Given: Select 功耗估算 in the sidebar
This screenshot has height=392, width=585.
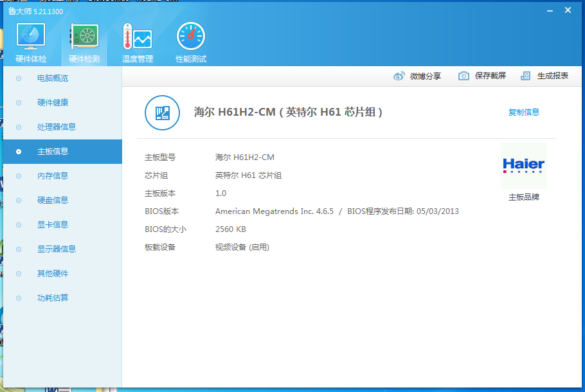Looking at the screenshot, I should (x=53, y=298).
